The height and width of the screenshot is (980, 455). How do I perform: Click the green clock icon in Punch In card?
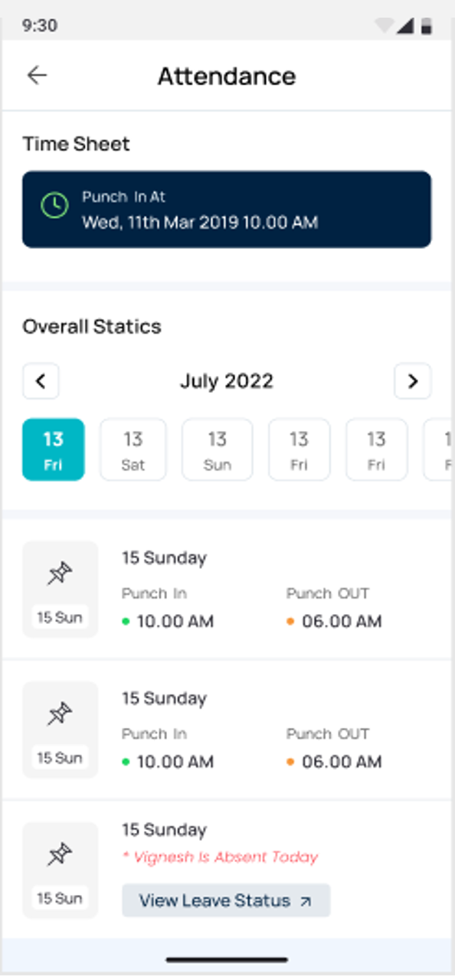pyautogui.click(x=54, y=205)
